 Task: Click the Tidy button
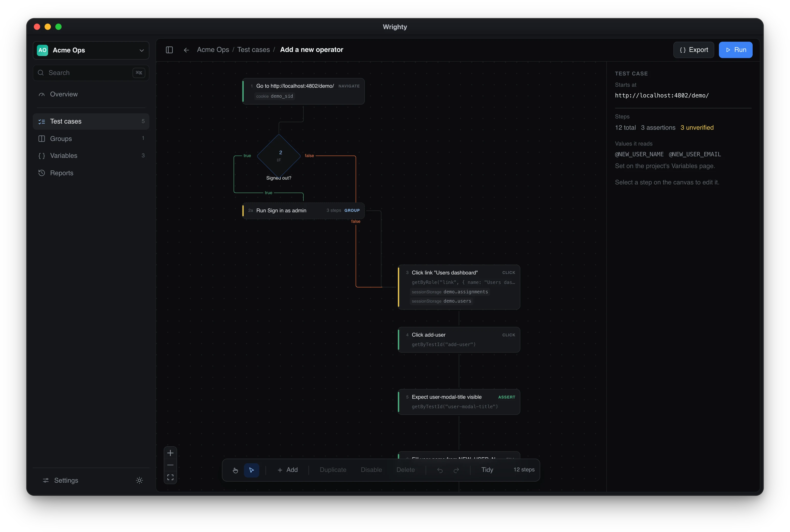coord(487,470)
